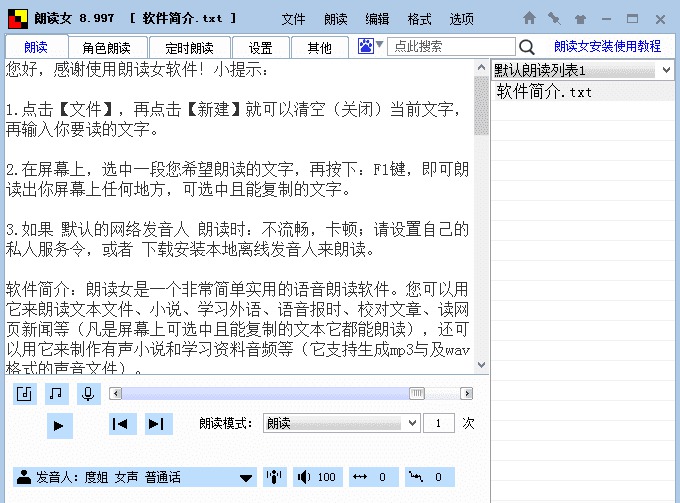Click the text area scroll down arrow

pyautogui.click(x=481, y=365)
